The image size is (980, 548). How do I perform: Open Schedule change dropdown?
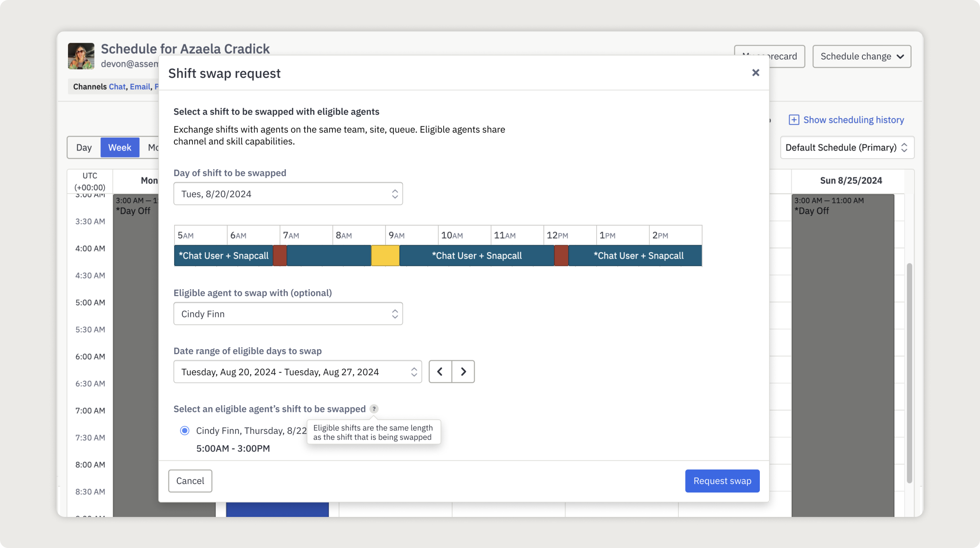[862, 56]
